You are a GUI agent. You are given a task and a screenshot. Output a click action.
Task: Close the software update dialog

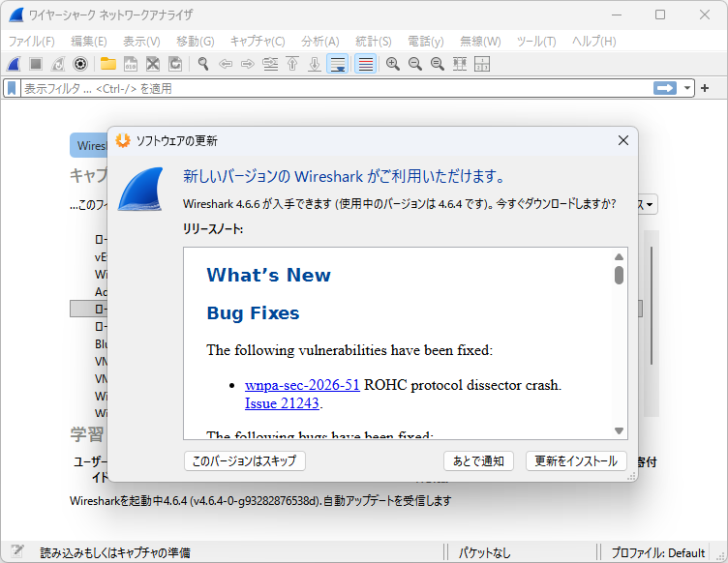coord(623,140)
